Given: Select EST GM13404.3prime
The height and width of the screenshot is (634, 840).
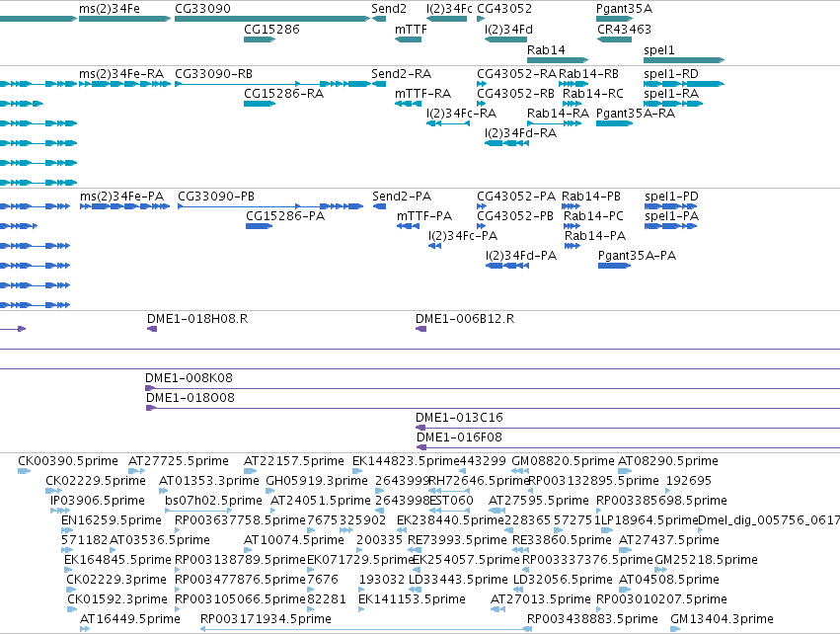Looking at the screenshot, I should pos(722,619).
